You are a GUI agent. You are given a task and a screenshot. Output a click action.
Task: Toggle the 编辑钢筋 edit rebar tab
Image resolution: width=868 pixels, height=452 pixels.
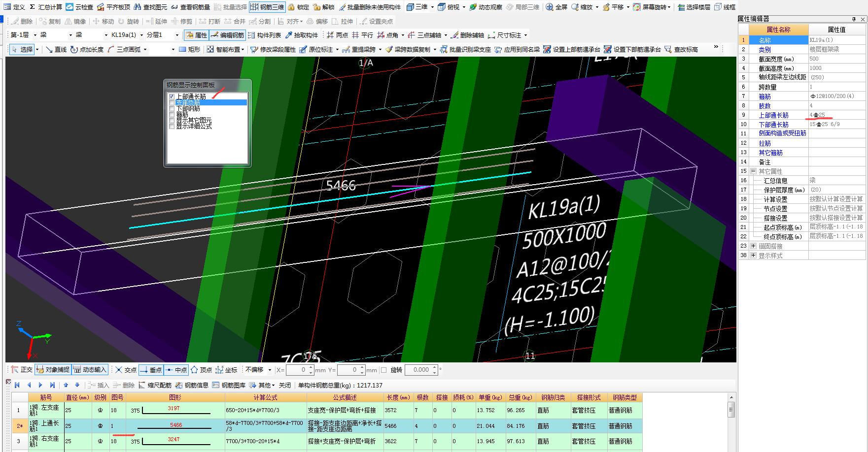pos(227,35)
